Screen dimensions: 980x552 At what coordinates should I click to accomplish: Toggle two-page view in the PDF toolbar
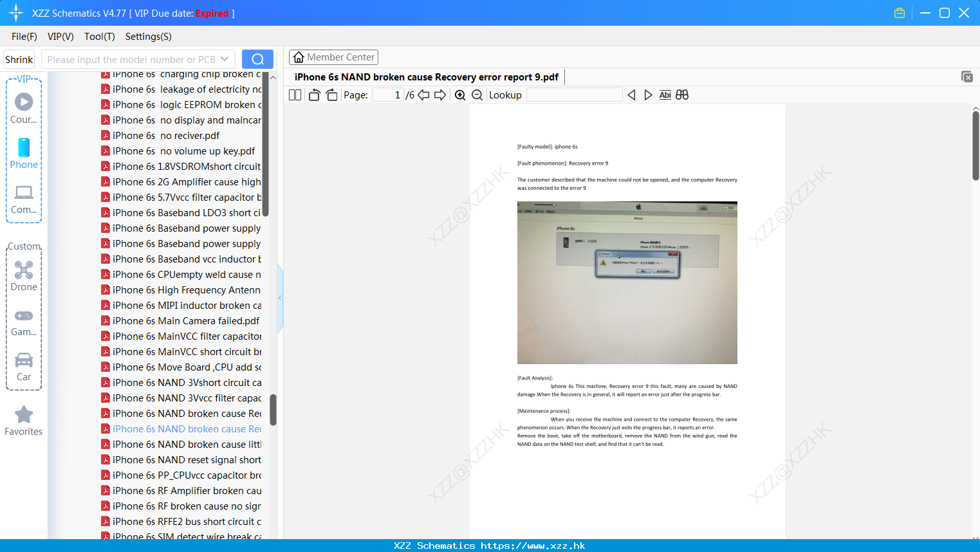(295, 95)
